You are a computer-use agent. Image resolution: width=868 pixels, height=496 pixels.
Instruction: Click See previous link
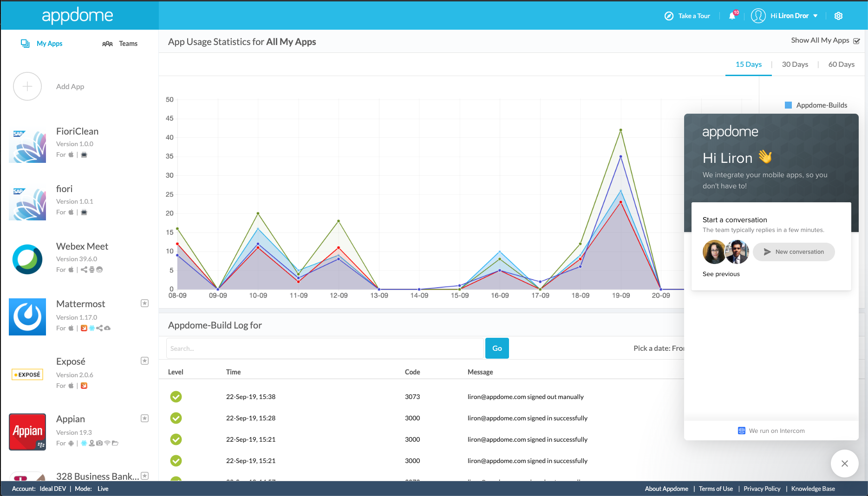click(721, 274)
